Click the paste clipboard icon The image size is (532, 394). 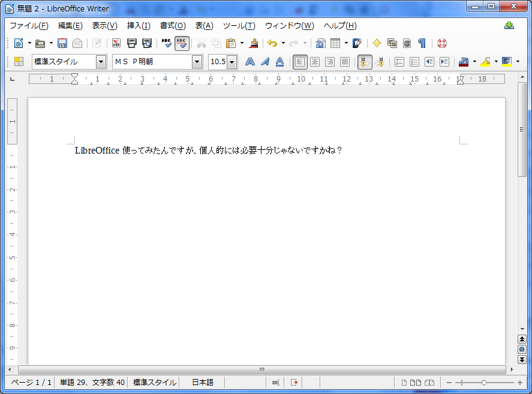pos(231,43)
